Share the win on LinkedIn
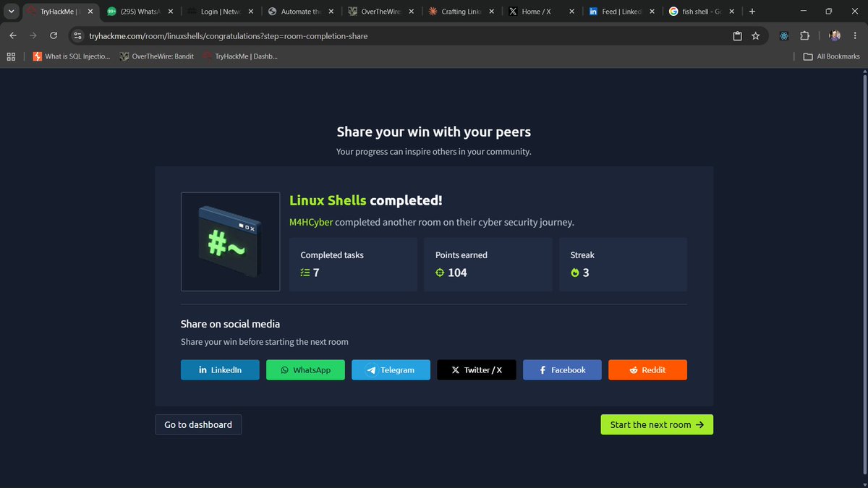 (220, 369)
